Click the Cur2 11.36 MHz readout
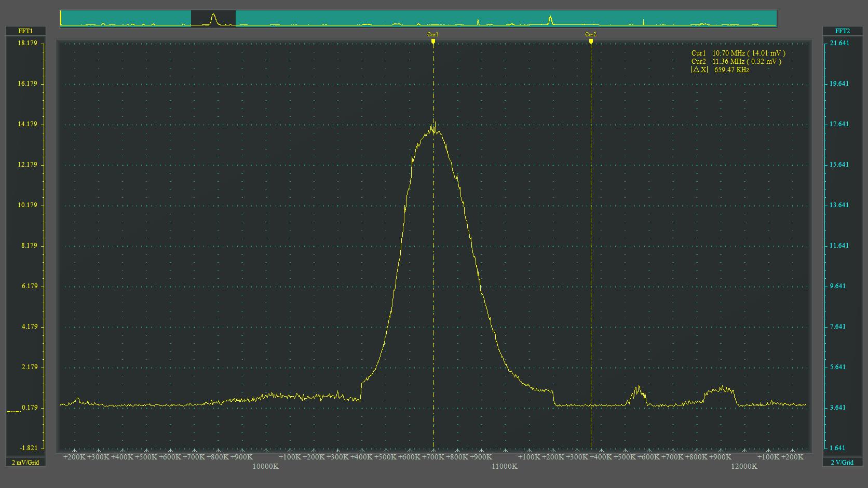The image size is (868, 488). (736, 61)
